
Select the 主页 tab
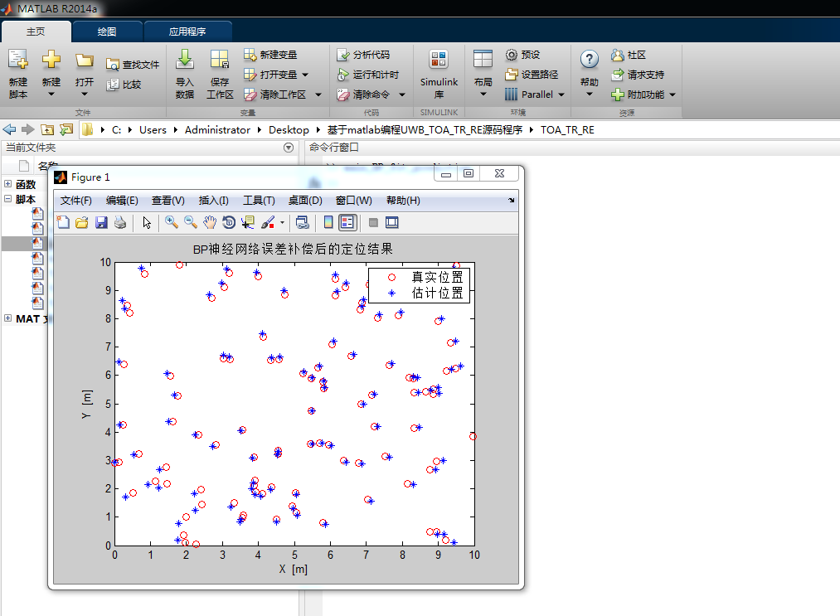click(36, 32)
